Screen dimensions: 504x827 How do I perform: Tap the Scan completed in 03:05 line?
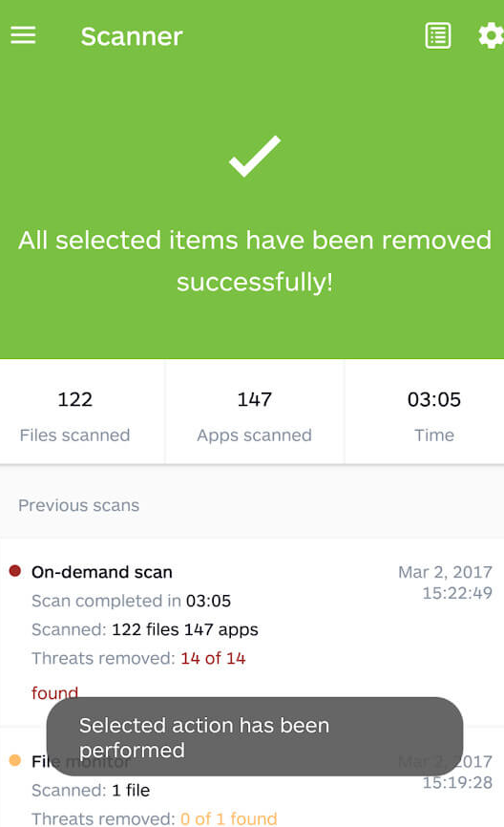(x=132, y=601)
